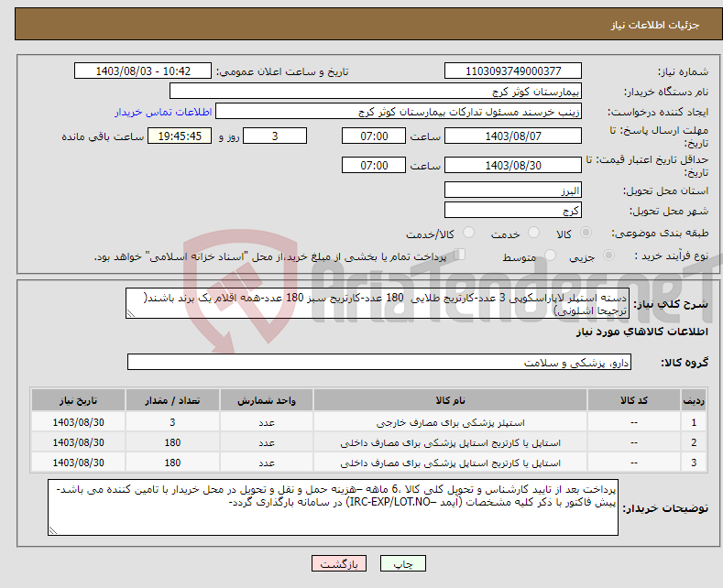Click the شماره نیاز field 1103093749000377
Image resolution: width=723 pixels, height=588 pixels.
(x=513, y=71)
